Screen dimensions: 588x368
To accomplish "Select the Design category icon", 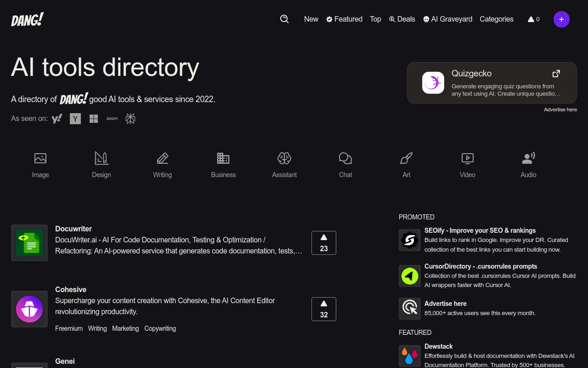I will click(x=102, y=158).
